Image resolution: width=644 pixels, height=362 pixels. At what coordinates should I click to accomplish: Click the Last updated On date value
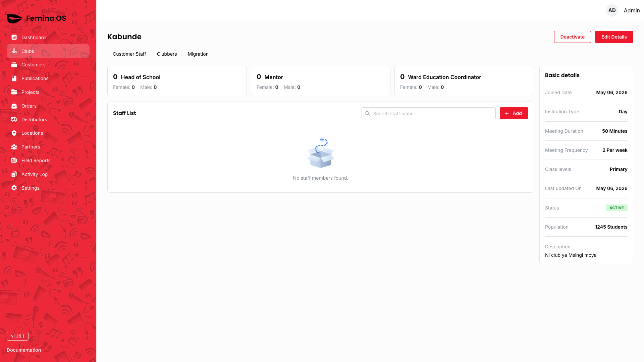coord(611,188)
